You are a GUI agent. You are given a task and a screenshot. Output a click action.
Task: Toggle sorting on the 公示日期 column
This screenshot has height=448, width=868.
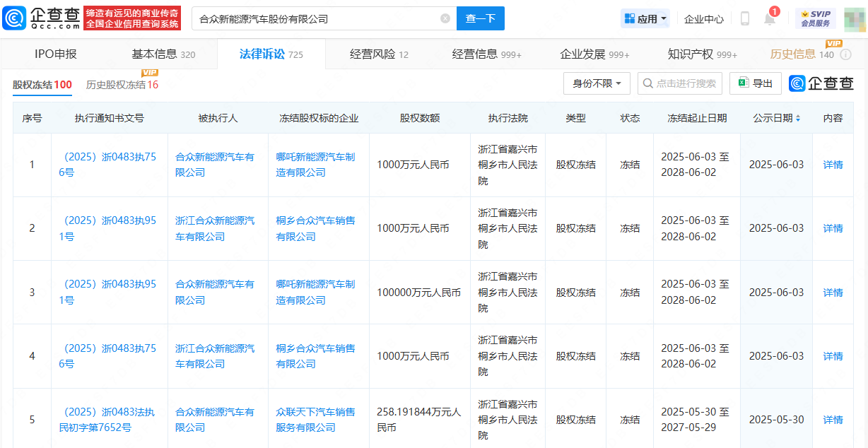point(797,118)
